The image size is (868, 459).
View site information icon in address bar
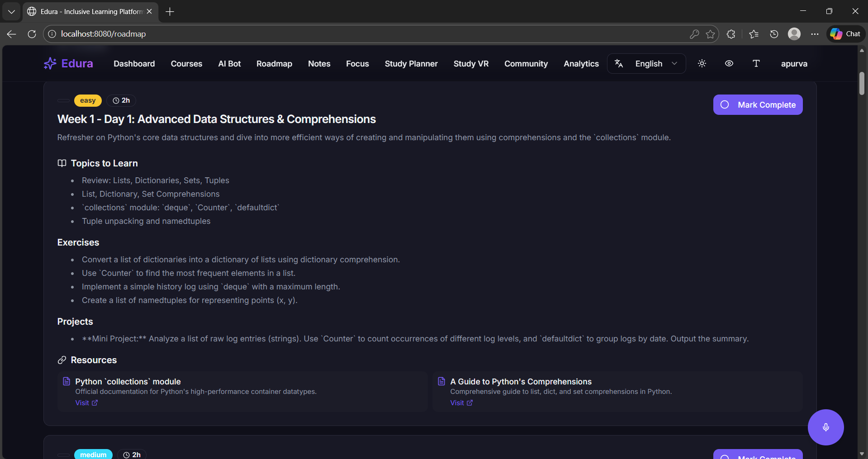coord(52,34)
